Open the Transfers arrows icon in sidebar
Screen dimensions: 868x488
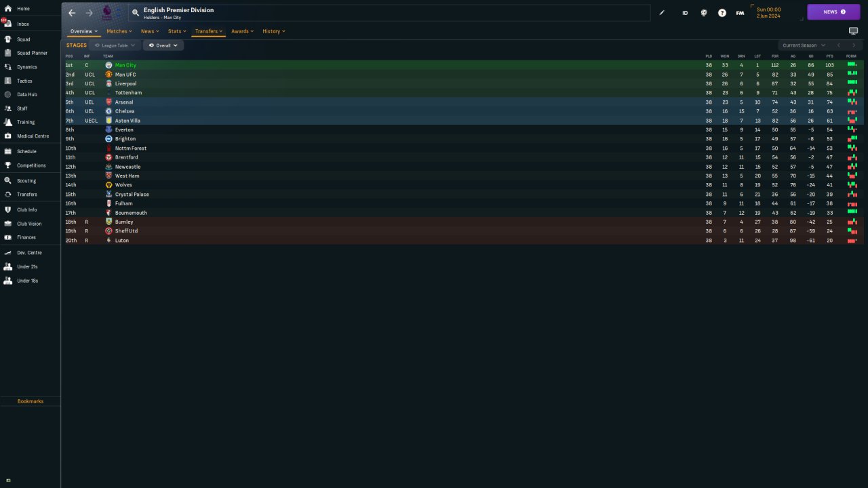pos(7,195)
